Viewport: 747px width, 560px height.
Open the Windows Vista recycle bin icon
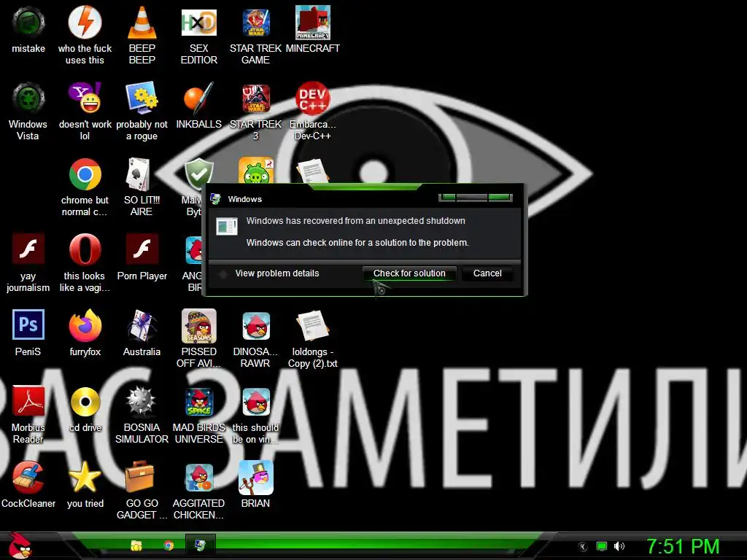28,98
